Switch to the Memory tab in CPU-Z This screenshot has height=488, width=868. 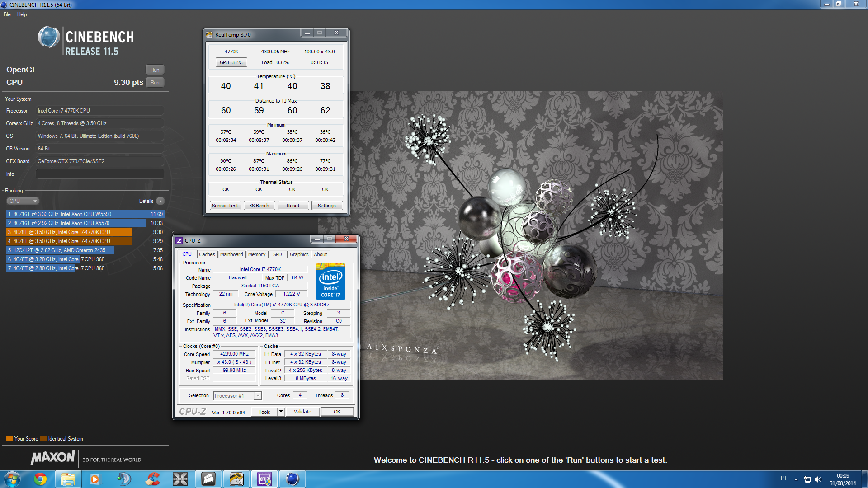pyautogui.click(x=257, y=254)
